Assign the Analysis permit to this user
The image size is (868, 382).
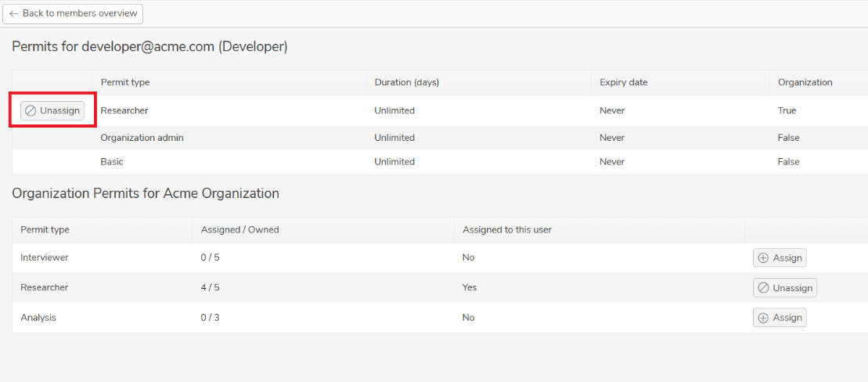[x=780, y=318]
